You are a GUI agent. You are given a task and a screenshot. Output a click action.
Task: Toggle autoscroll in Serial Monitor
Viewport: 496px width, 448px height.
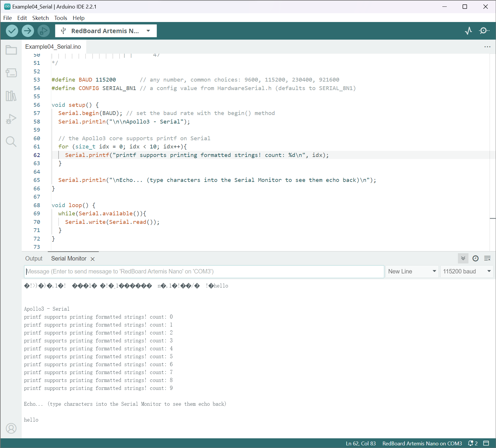(x=463, y=258)
